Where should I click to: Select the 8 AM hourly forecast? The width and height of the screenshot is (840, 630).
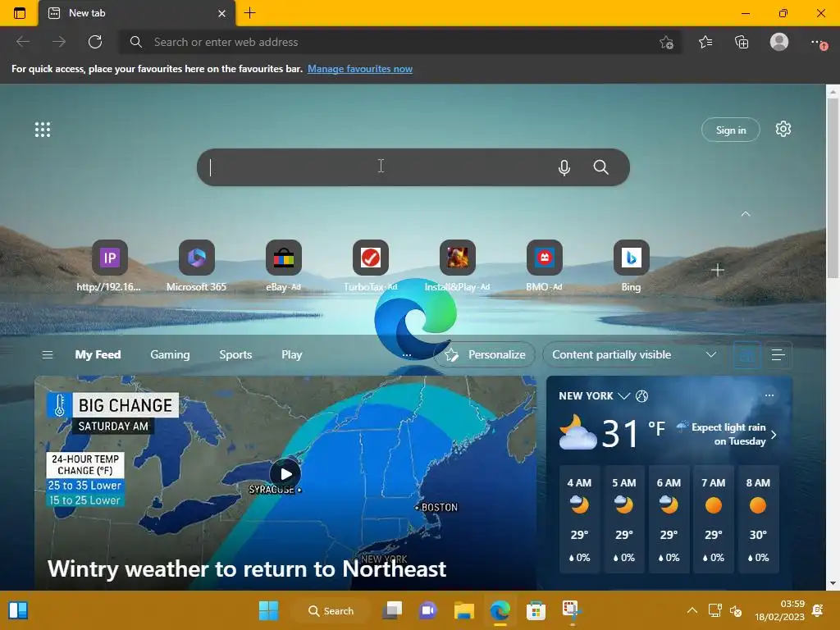pyautogui.click(x=758, y=519)
